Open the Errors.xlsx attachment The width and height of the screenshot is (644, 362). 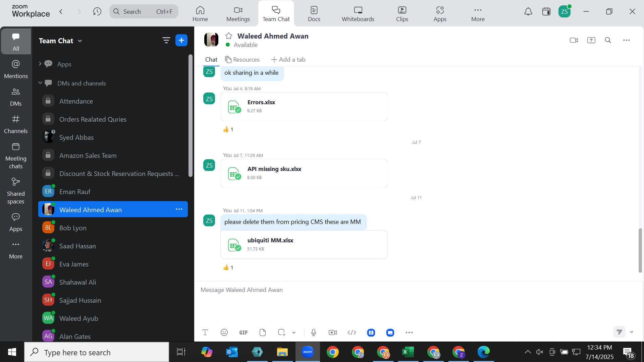304,107
